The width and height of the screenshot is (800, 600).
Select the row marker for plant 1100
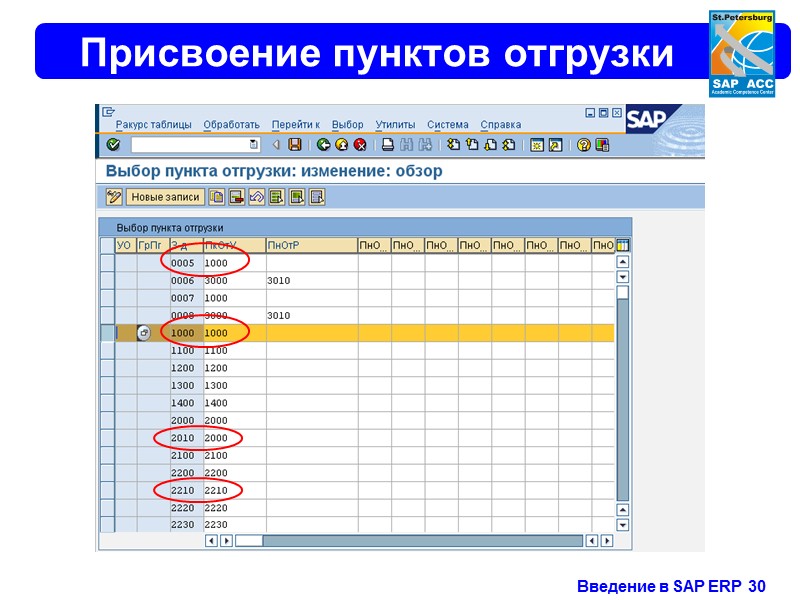pos(107,351)
